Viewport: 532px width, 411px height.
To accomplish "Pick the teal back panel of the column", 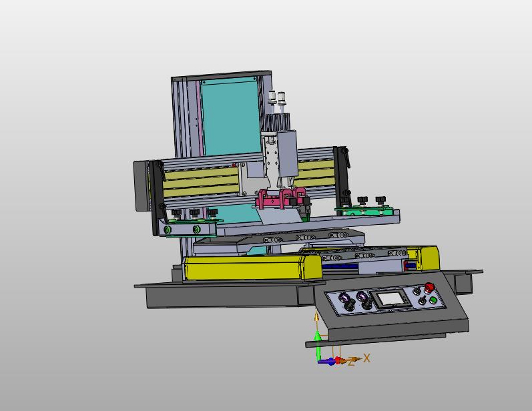I will 231,116.
